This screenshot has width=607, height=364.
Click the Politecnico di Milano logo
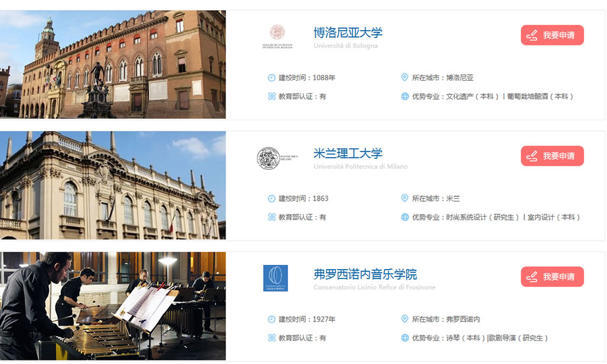pyautogui.click(x=277, y=158)
